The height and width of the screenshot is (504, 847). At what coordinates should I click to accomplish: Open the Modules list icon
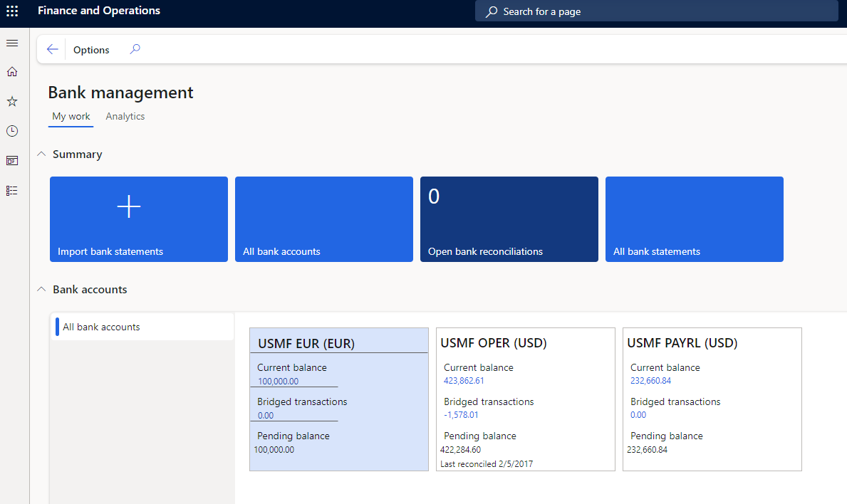(x=11, y=190)
